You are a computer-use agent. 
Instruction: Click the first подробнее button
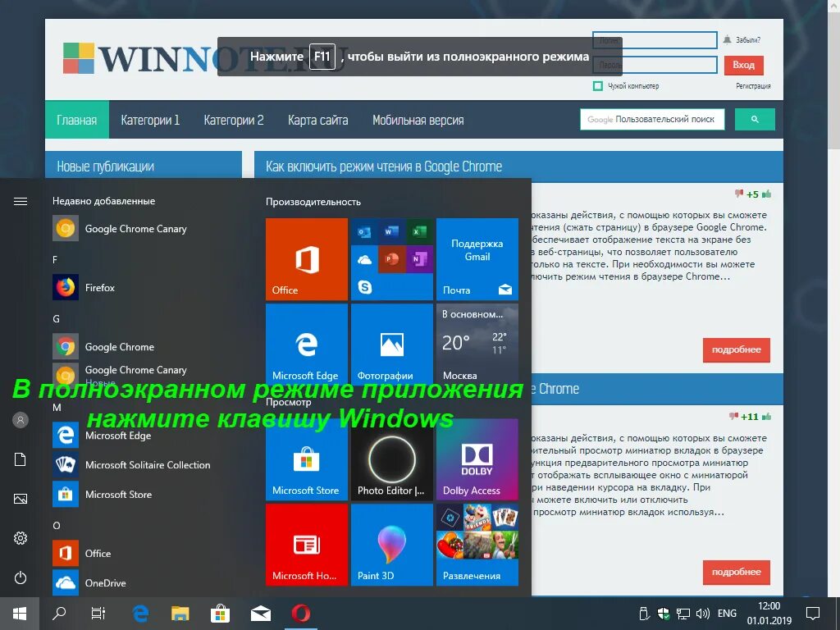736,349
